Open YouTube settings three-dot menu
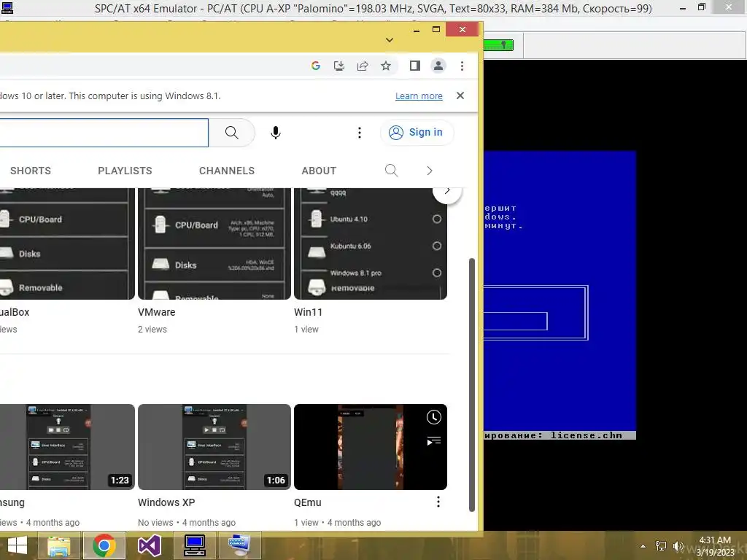Image resolution: width=747 pixels, height=560 pixels. pos(360,133)
